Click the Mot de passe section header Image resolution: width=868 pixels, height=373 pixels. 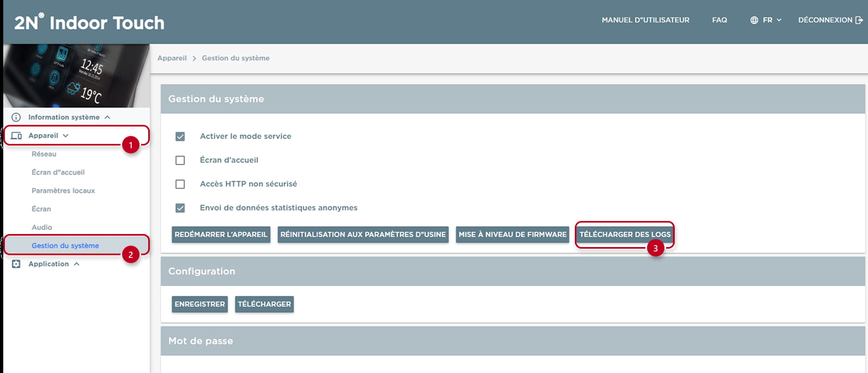coord(512,341)
